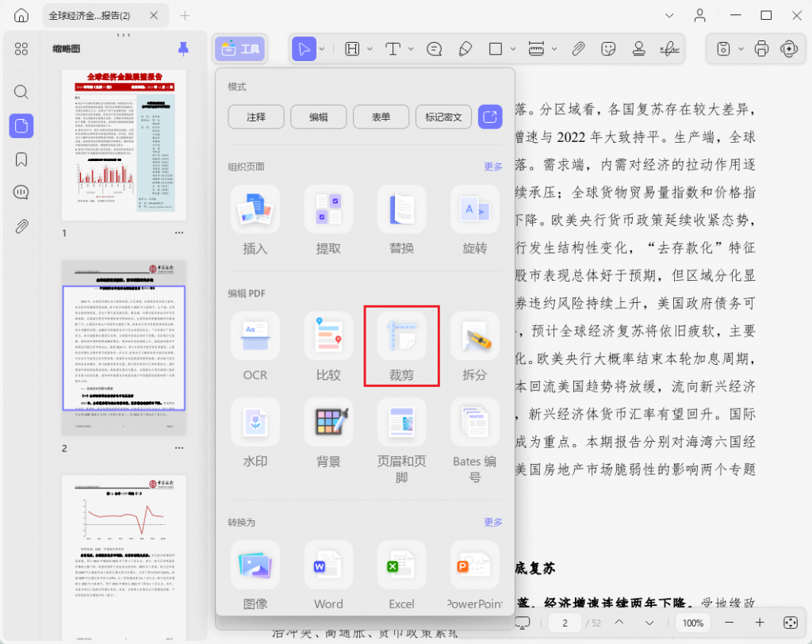The width and height of the screenshot is (812, 644).
Task: Select the OCR tool icon
Action: 255,335
